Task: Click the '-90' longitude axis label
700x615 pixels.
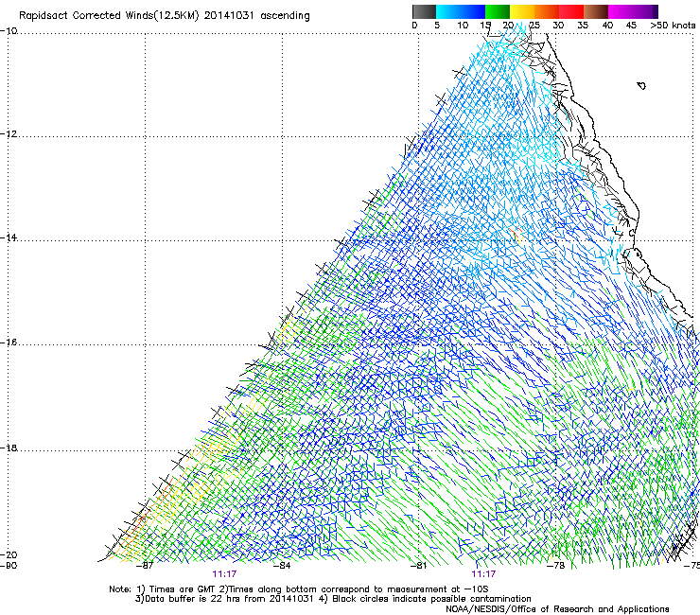Action: point(9,566)
